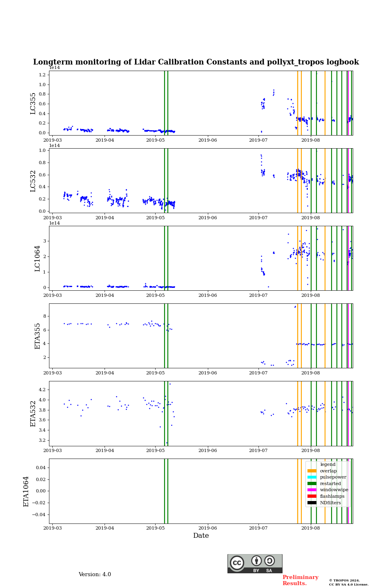Pick the magenta windowwipe legend swatch
This screenshot has height=588, width=392.
click(312, 490)
